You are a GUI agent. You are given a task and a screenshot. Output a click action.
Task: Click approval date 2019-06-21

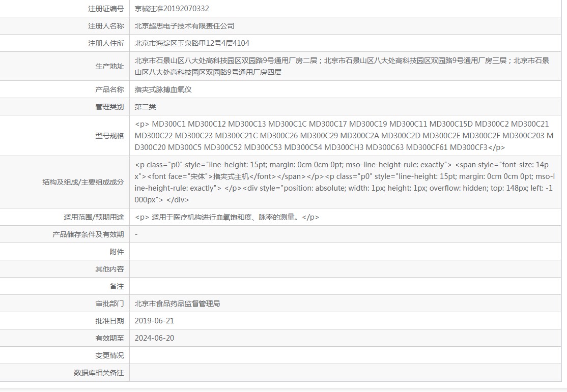[154, 321]
